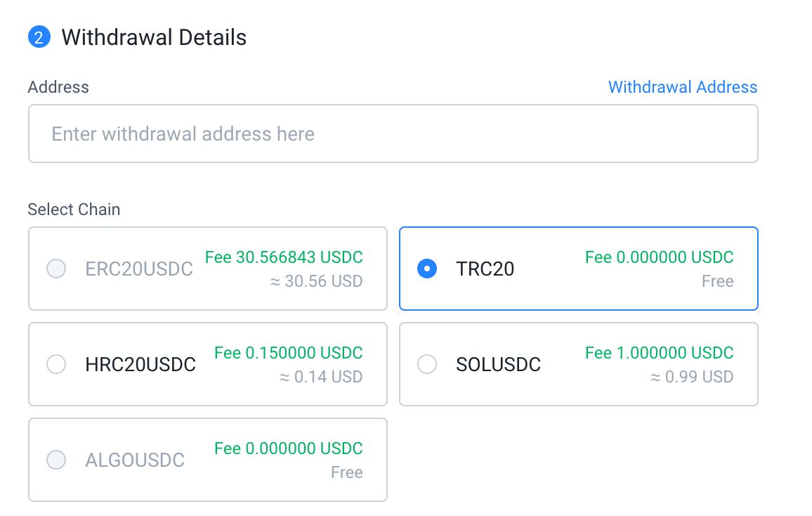Click the ≈ 0.99 USD estimate

pos(691,377)
